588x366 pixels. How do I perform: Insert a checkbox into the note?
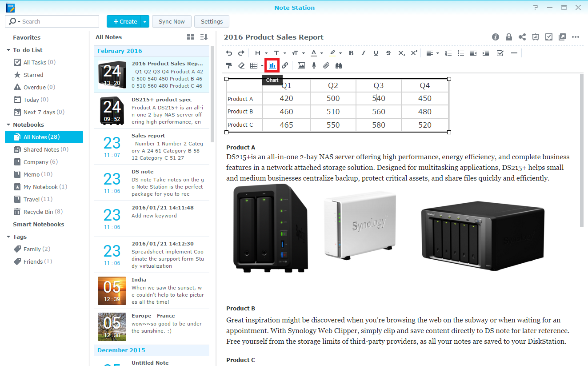tap(500, 53)
